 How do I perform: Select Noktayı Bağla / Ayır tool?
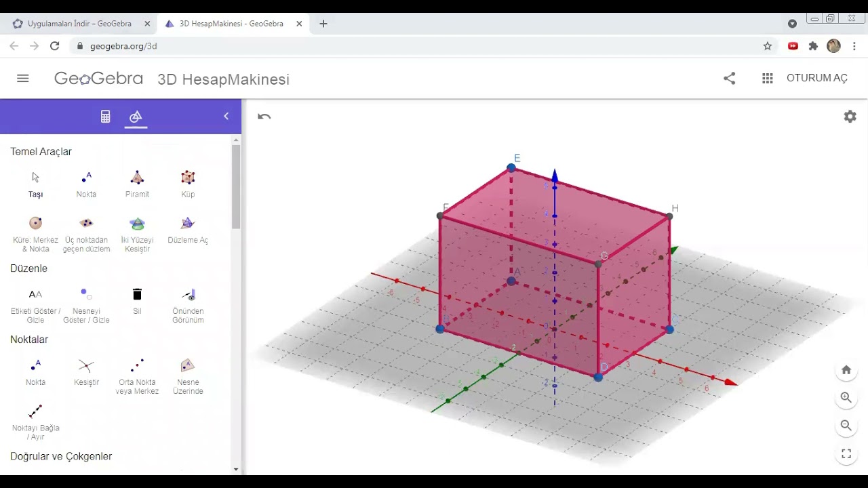pos(35,422)
